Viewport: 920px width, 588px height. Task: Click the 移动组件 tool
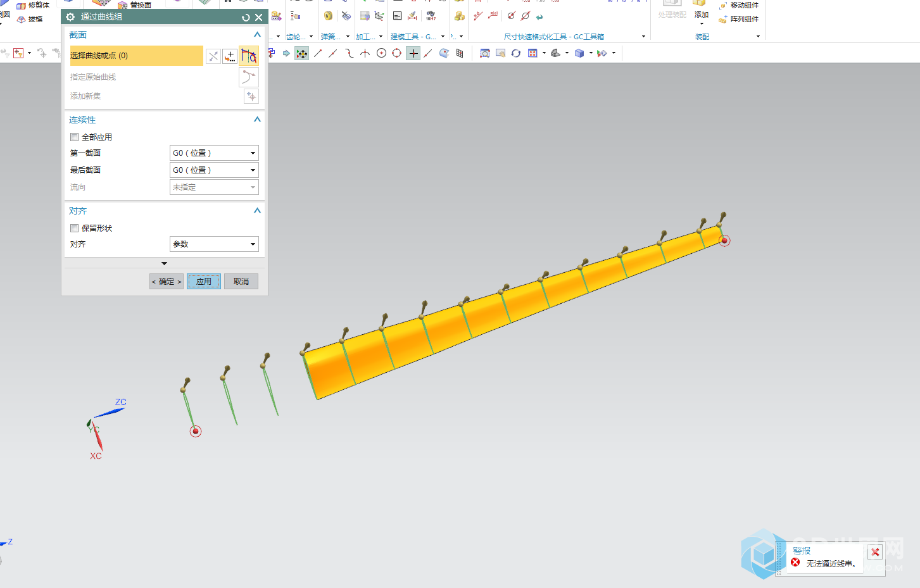[739, 5]
